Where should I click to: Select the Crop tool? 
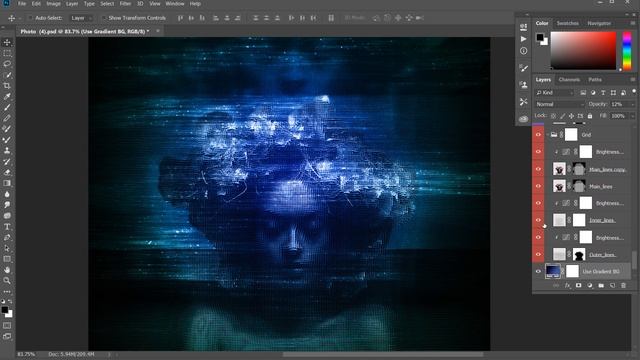click(x=7, y=86)
